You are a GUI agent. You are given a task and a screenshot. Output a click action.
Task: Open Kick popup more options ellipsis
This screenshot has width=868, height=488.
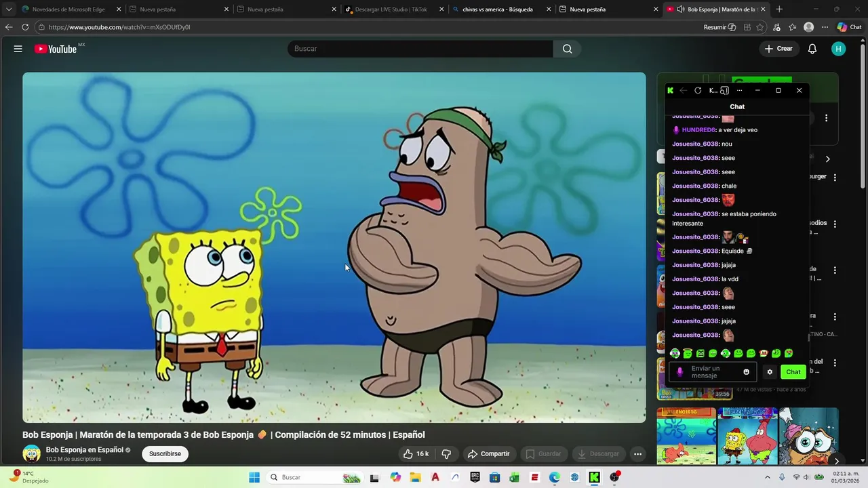[739, 91]
